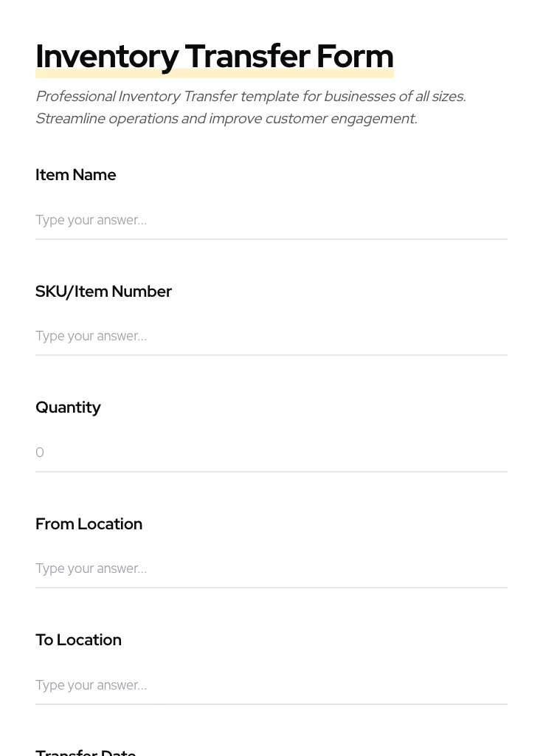Click the partially visible "Transfer Date" label
This screenshot has height=756, width=543.
pos(86,752)
